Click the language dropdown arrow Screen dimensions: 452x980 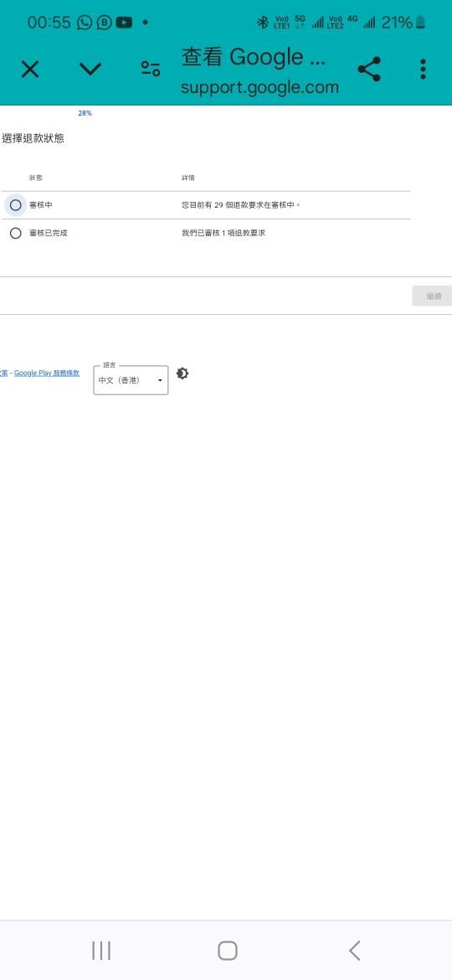160,380
